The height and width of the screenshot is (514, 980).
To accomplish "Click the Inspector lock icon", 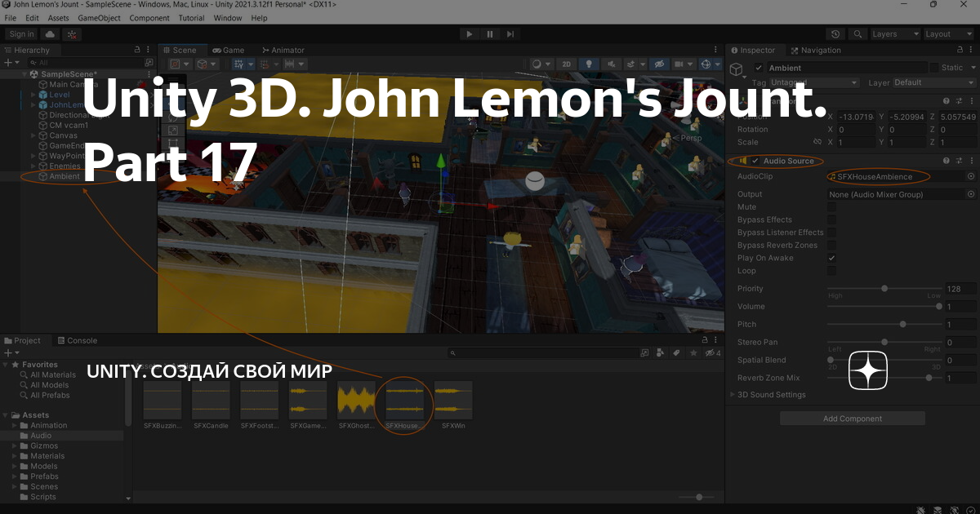I will click(959, 49).
